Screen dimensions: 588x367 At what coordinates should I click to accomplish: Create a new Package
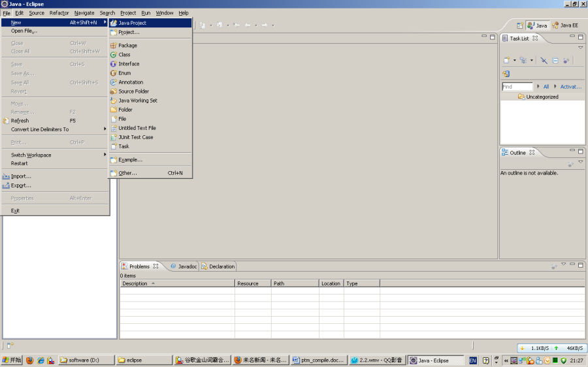pos(150,45)
